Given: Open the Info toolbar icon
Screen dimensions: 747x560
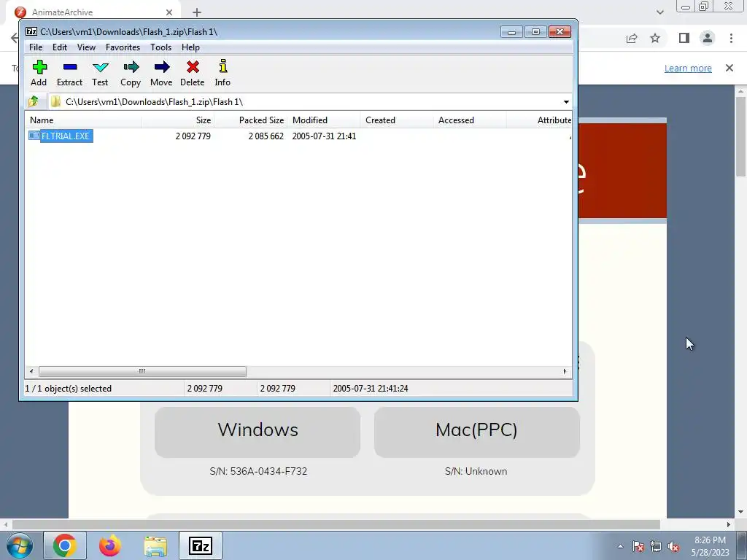Looking at the screenshot, I should pyautogui.click(x=222, y=73).
